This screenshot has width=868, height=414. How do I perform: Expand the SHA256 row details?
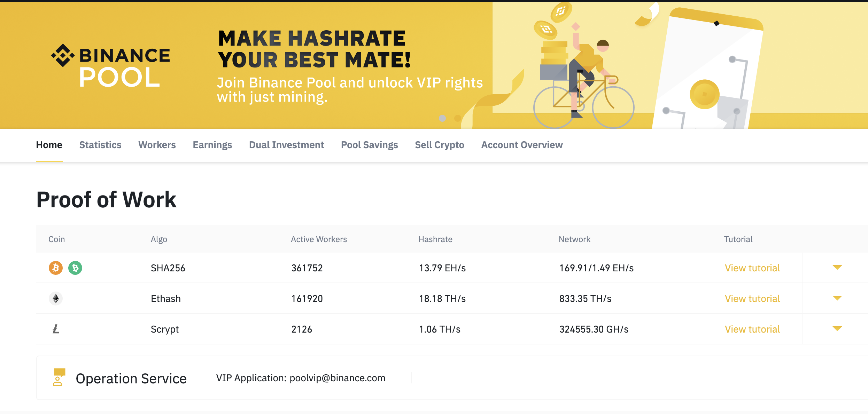(837, 268)
